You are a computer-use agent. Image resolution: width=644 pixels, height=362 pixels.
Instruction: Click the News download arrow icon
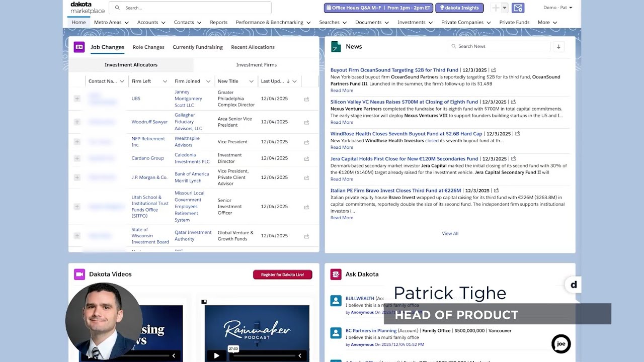pyautogui.click(x=558, y=46)
